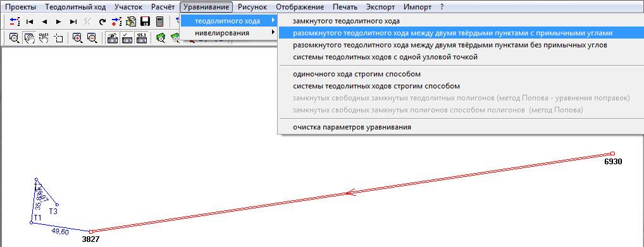Open the Расчёт menu

[163, 7]
